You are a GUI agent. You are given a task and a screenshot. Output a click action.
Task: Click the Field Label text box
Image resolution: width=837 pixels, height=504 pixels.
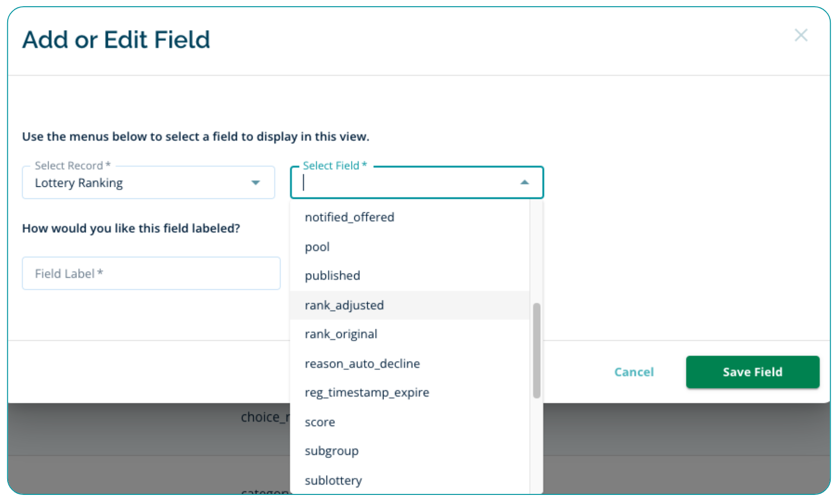click(151, 274)
